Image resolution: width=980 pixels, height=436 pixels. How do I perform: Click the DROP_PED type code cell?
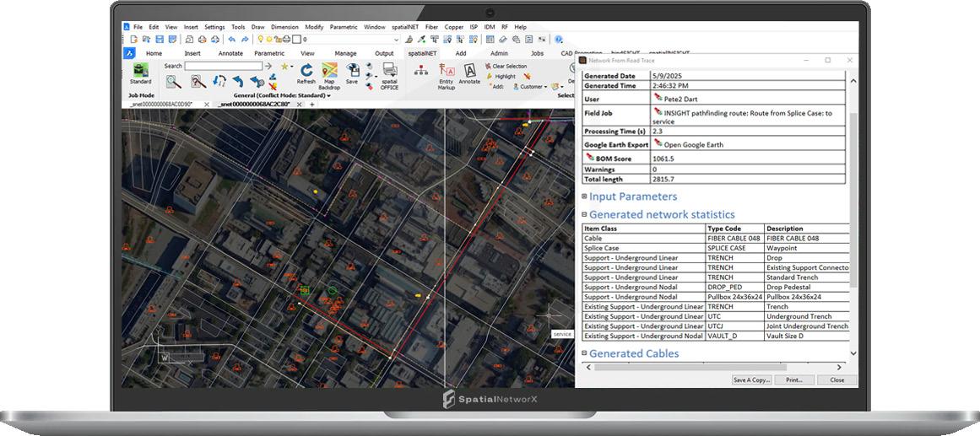tap(735, 287)
